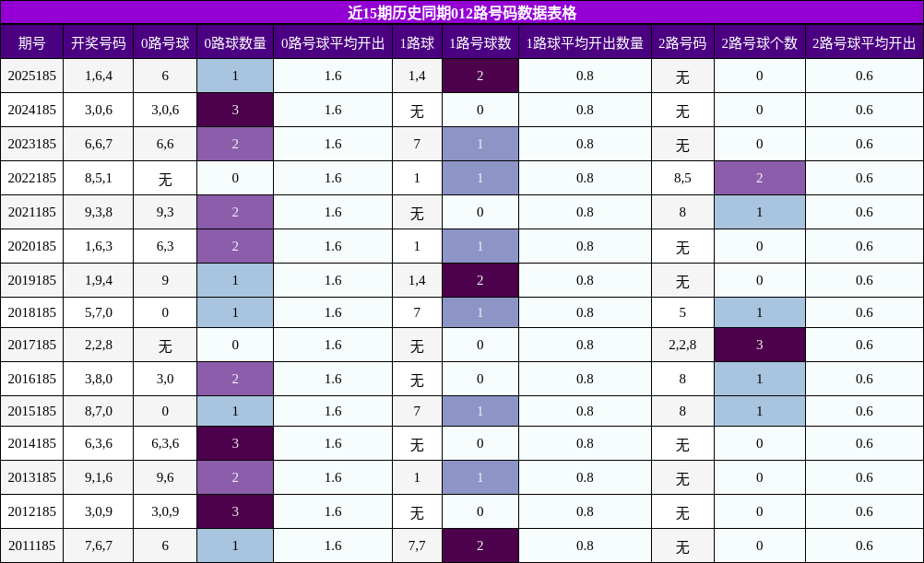Click the 0路号球平均开出 column header

coord(333,41)
